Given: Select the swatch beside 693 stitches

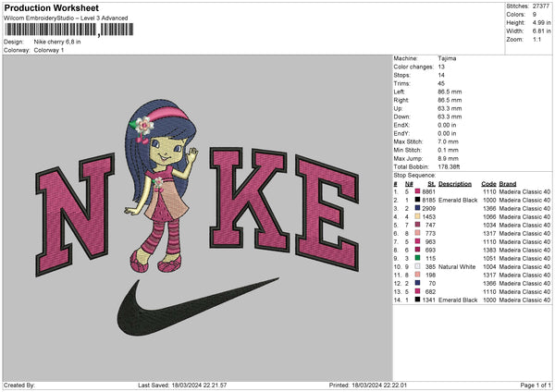Looking at the screenshot, I should (x=417, y=250).
